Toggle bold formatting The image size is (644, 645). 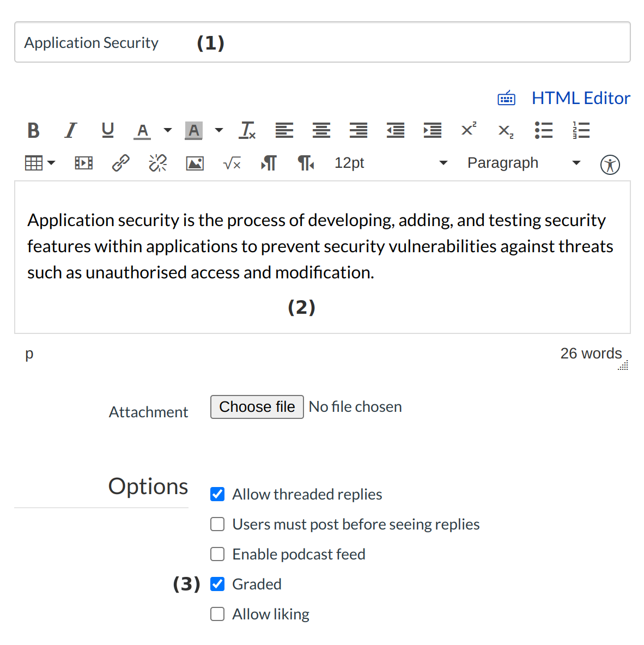(33, 130)
